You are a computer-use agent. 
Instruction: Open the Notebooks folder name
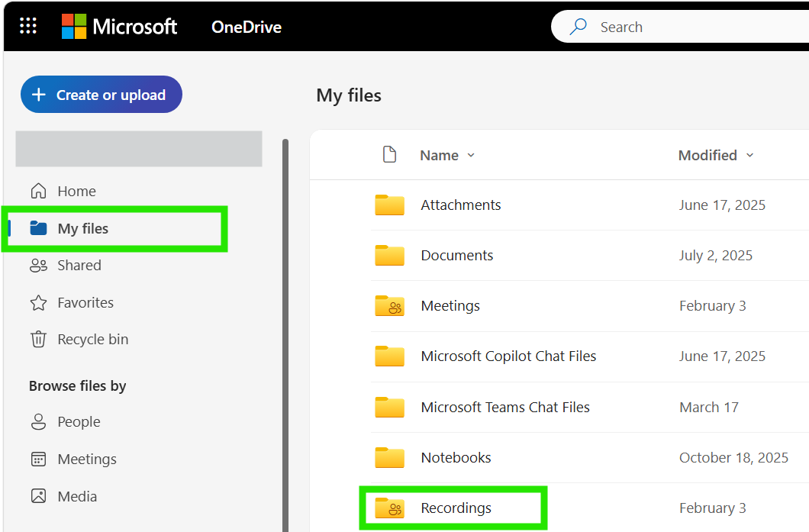pyautogui.click(x=456, y=458)
